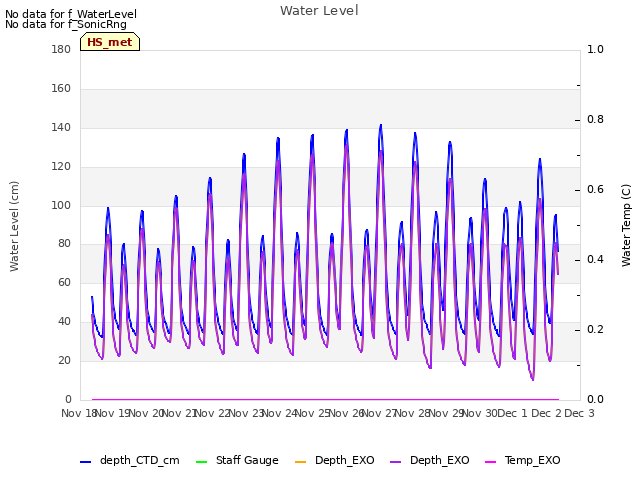640x480 pixels.
Task: Click the magenta Temp_EXO legend swatch
Action: tap(490, 462)
